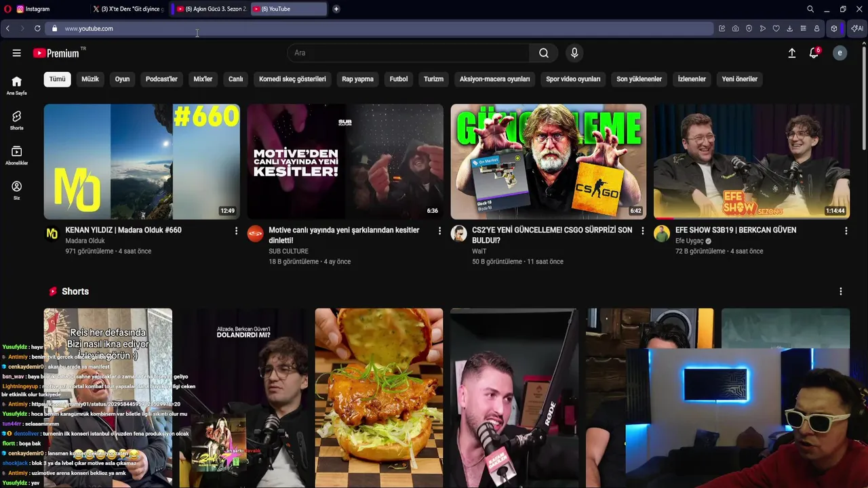Open options for CS2'YE YENİ GÜNCELLEME video
Viewport: 868px width, 488px height.
(643, 231)
